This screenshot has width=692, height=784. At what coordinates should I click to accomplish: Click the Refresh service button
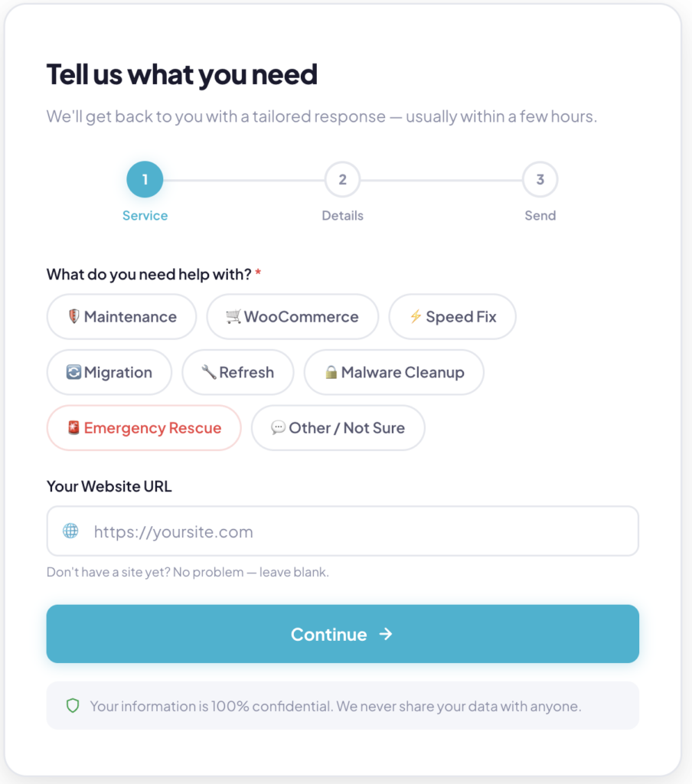tap(238, 373)
